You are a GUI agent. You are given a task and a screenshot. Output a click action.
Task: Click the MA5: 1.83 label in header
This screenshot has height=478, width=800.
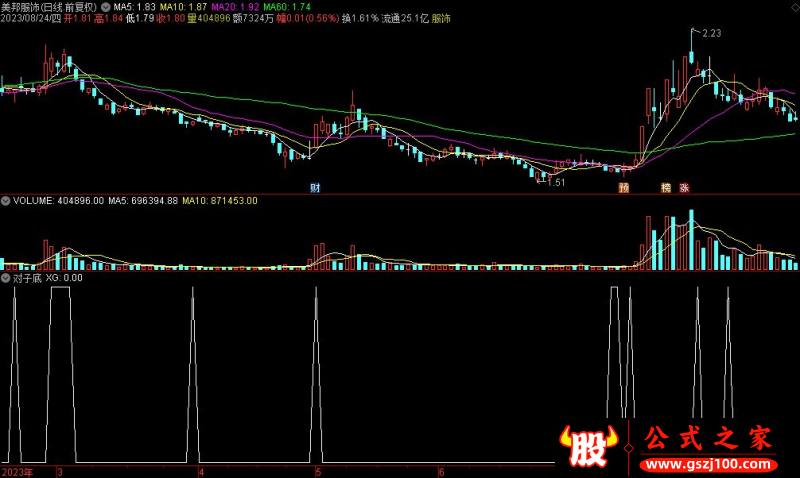pos(134,7)
